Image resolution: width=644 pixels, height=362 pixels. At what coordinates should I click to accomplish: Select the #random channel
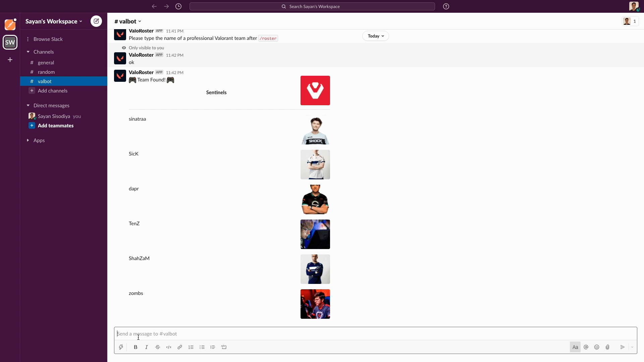click(x=46, y=72)
